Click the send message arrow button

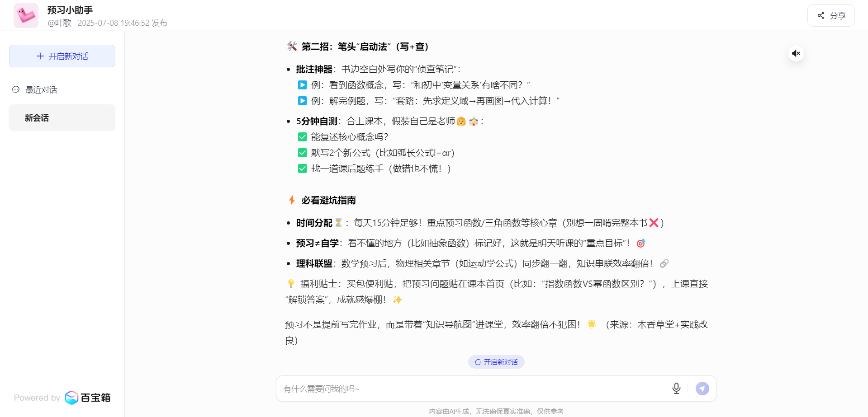pyautogui.click(x=702, y=389)
